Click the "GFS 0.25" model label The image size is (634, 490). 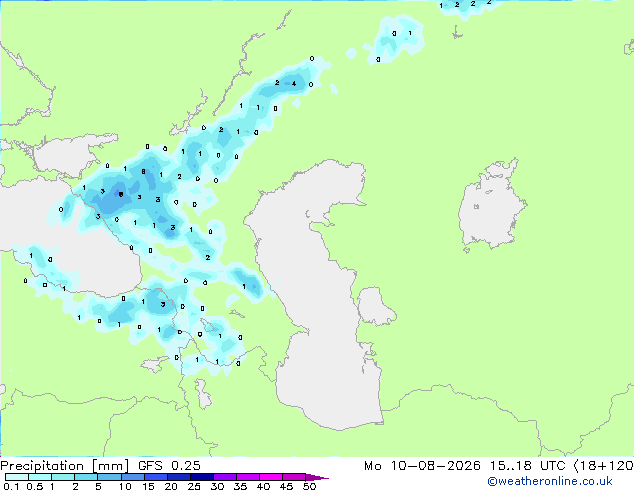169,466
